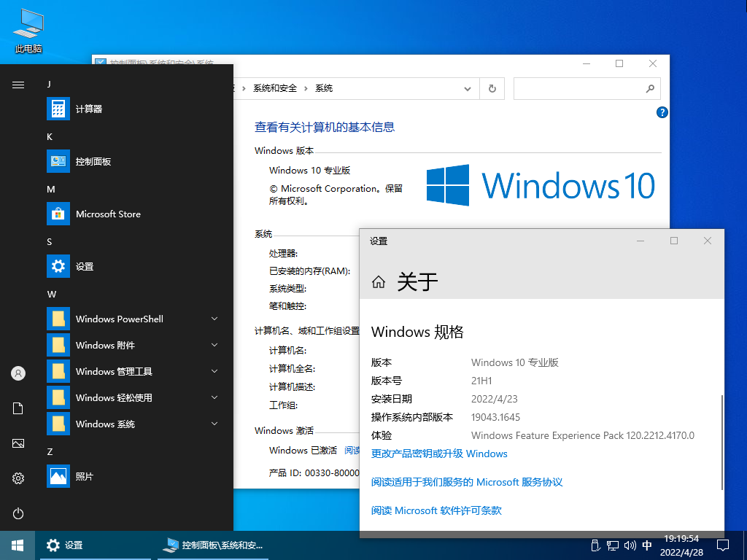Click the Settings window vertical scrollbar
The height and width of the screenshot is (560, 747).
721,442
